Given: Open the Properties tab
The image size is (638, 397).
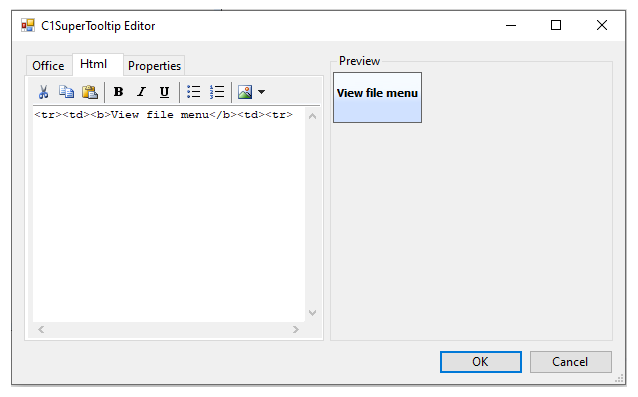Looking at the screenshot, I should 154,65.
